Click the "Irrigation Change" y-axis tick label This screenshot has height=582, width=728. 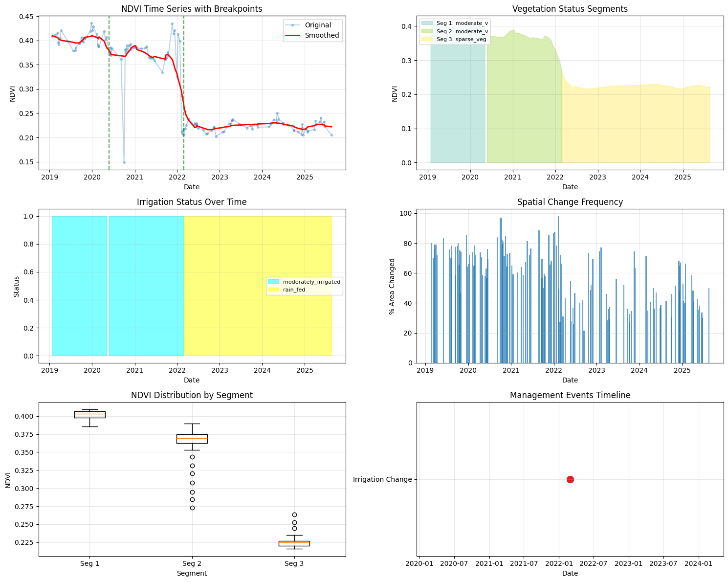[382, 479]
